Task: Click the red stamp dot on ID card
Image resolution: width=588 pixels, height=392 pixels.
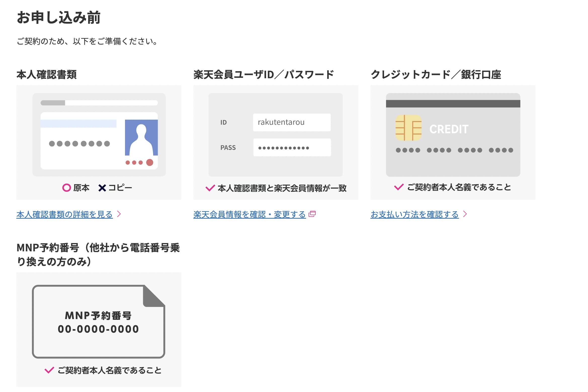Action: point(150,162)
